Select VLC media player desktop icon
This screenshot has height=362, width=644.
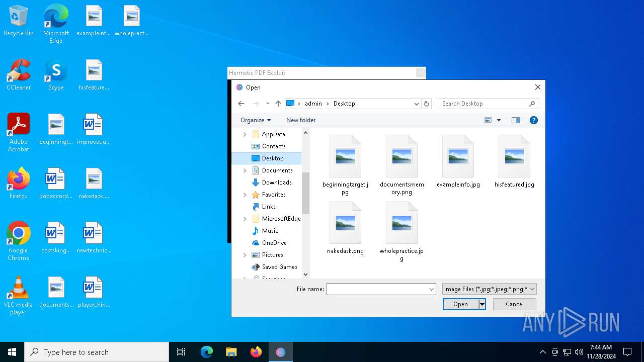[19, 296]
